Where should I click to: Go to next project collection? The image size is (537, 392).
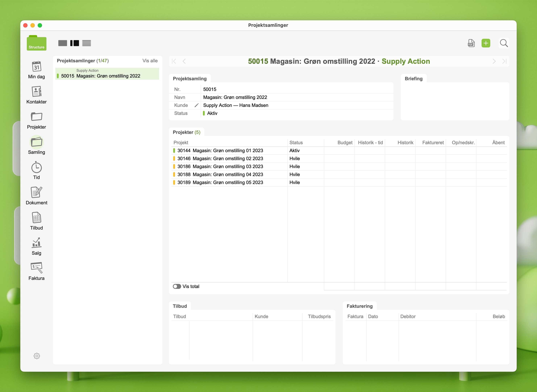494,61
